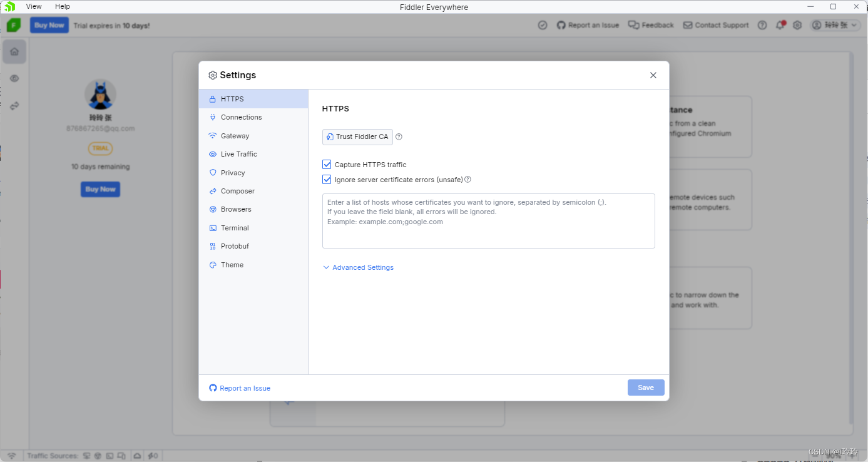
Task: Close the Settings dialog
Action: [653, 75]
